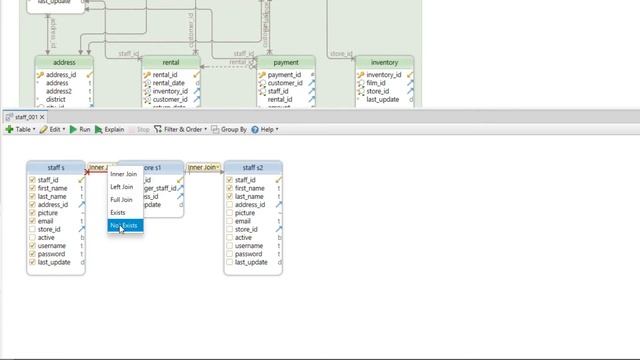Image resolution: width=640 pixels, height=360 pixels.
Task: Click the foreign key arrow of inventory film_id
Action: pos(410,83)
